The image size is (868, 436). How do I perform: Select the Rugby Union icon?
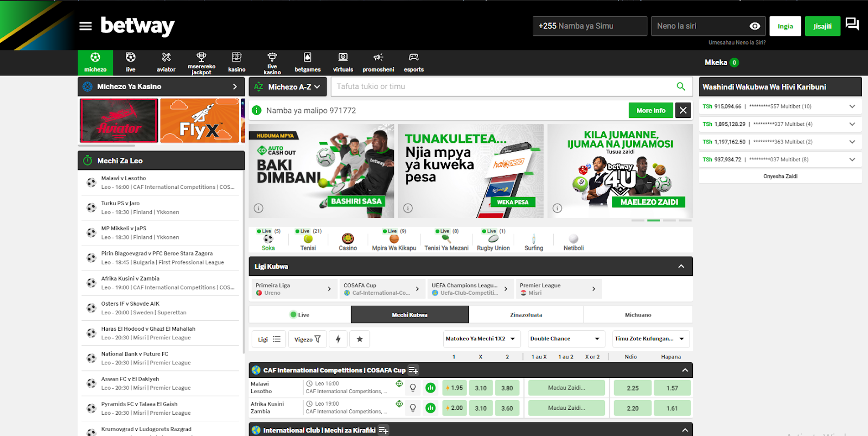[493, 239]
